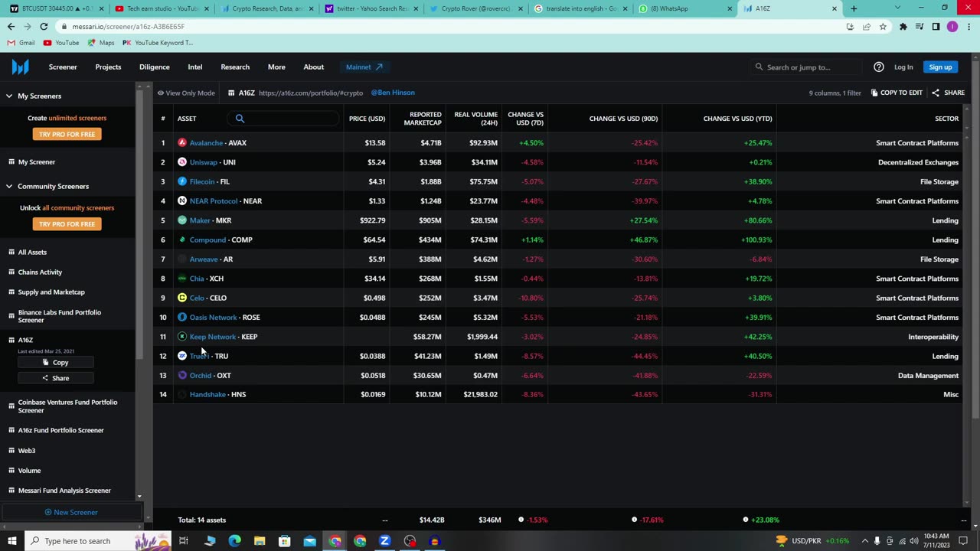Viewport: 980px width, 551px height.
Task: Click the NEAR Protocol asset icon
Action: (x=182, y=201)
